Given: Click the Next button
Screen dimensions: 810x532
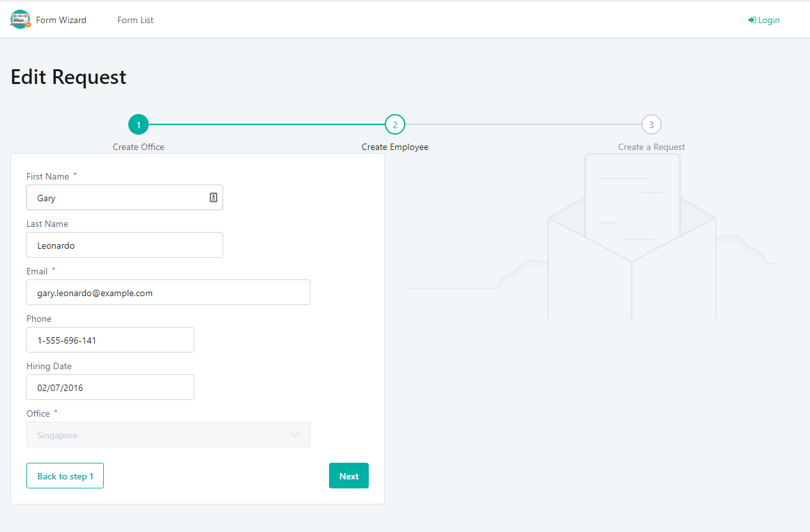Looking at the screenshot, I should click(348, 476).
